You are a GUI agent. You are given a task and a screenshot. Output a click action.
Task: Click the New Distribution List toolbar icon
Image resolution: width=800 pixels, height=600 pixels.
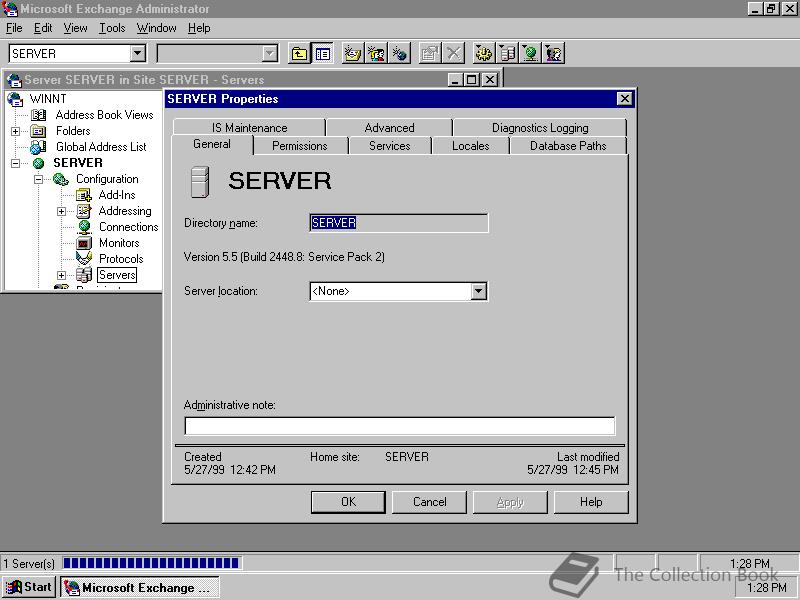click(377, 53)
